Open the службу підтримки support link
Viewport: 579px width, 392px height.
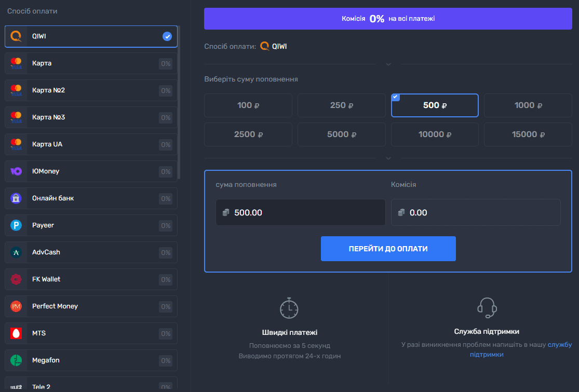[x=559, y=345]
